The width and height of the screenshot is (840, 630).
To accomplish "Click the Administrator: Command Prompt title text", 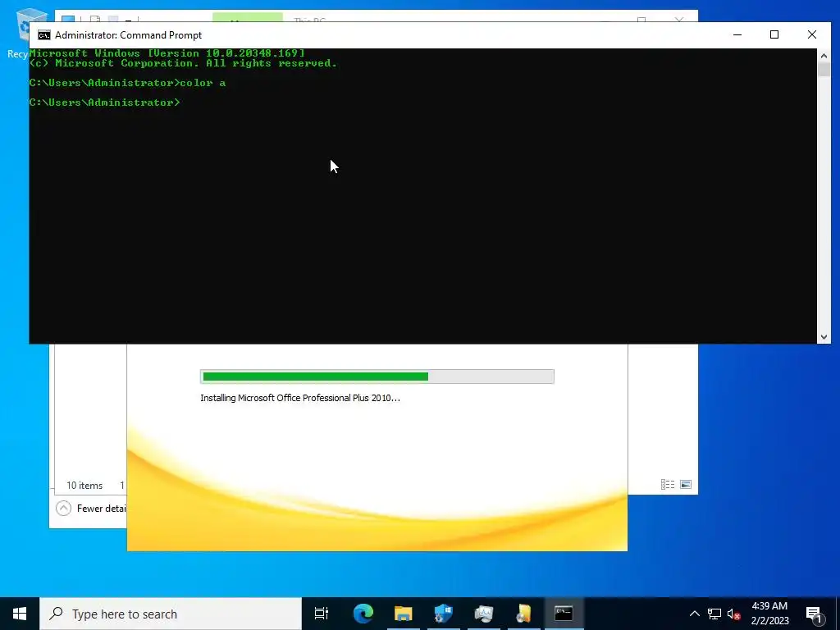I will point(128,35).
